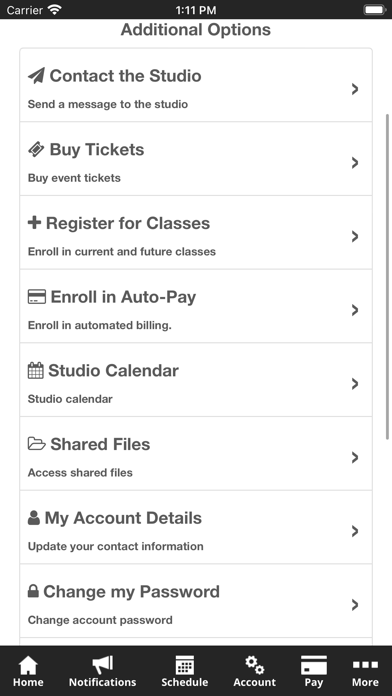Tap the person icon for My Account Details
Image resolution: width=392 pixels, height=696 pixels.
(34, 518)
